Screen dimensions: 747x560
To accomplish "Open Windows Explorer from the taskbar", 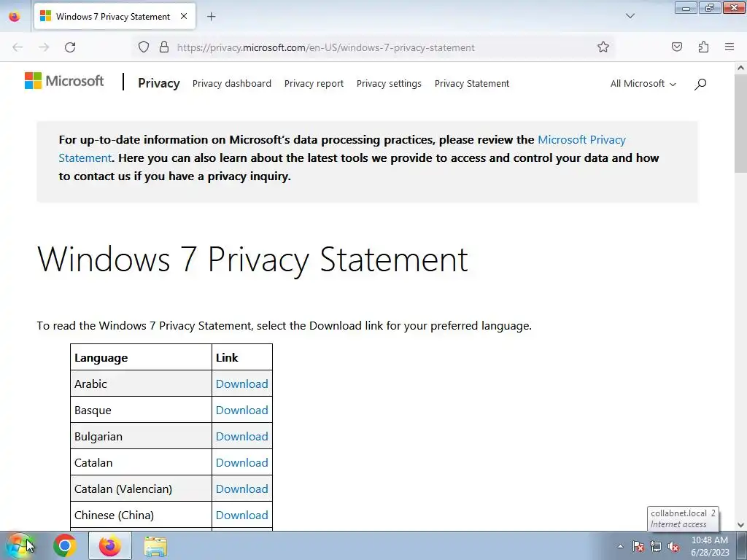I will point(155,546).
